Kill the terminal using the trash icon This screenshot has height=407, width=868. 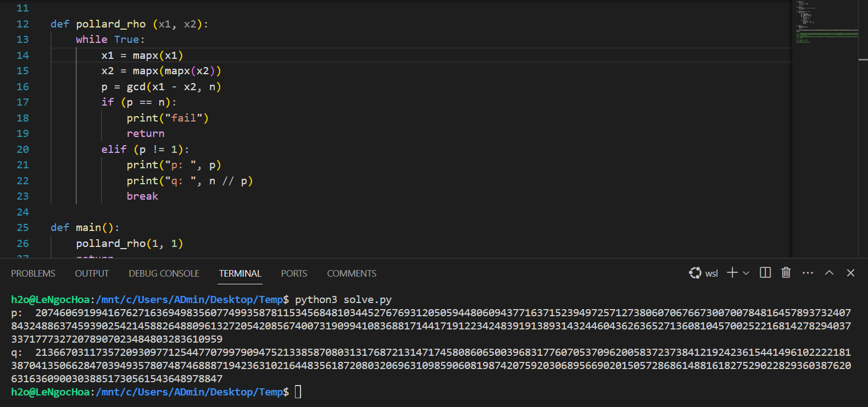[x=786, y=273]
